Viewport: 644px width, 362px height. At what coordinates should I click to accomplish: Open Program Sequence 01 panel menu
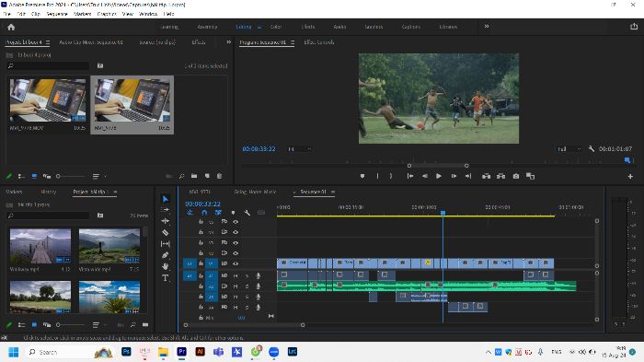(x=293, y=42)
